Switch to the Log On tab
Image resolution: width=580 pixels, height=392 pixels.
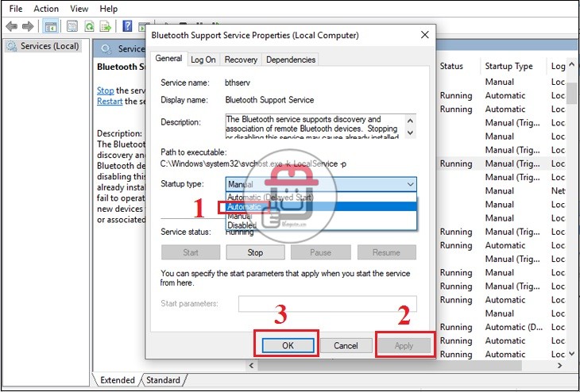point(203,60)
